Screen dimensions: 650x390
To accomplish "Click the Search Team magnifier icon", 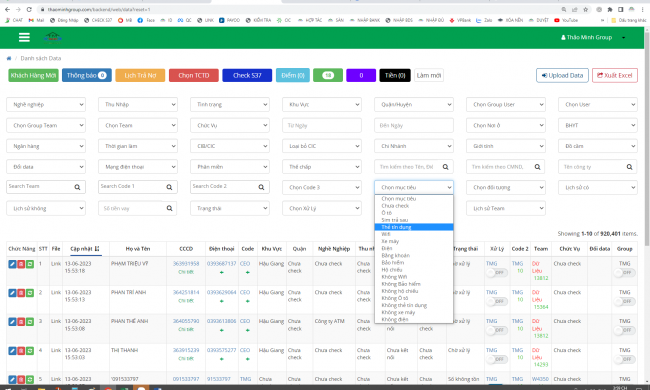I will point(77,187).
